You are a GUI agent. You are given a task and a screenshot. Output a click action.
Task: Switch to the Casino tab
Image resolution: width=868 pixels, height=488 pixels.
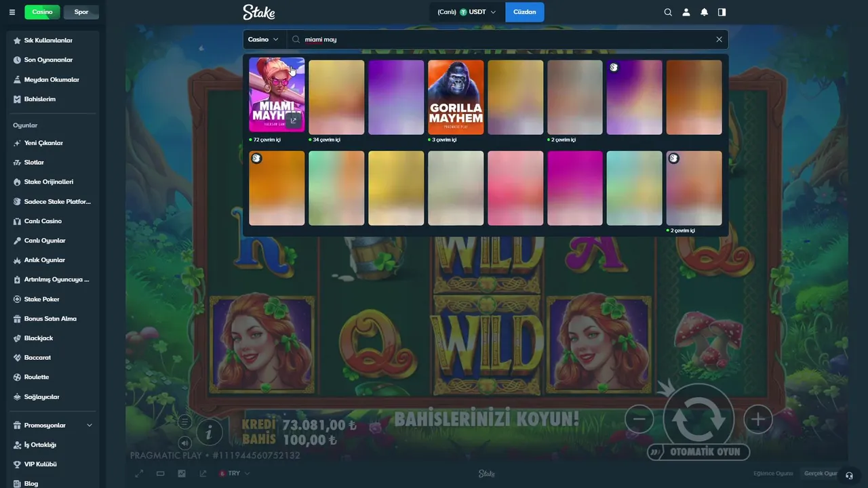[42, 12]
